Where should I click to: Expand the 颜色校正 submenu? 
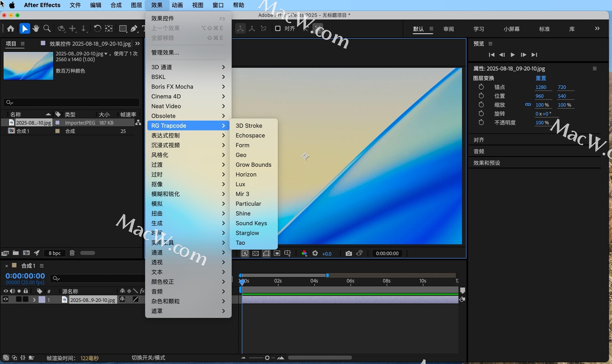point(188,282)
